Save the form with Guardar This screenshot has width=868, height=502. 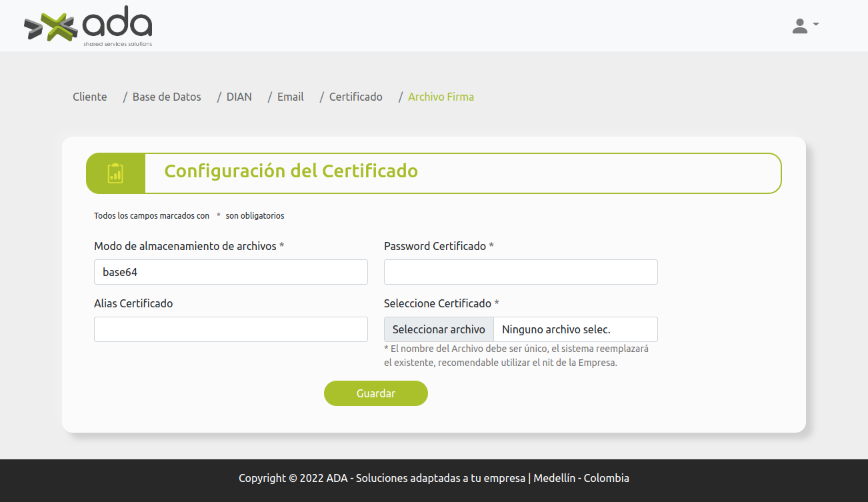tap(375, 393)
